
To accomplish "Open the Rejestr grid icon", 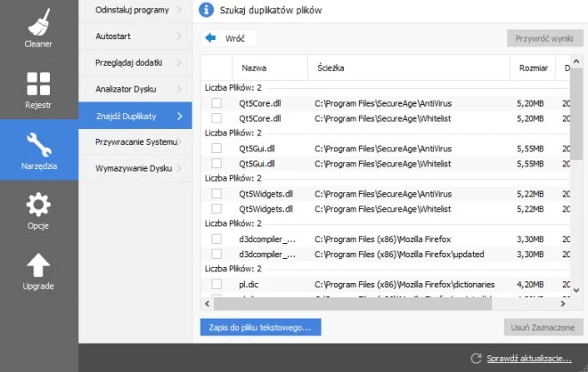I will pyautogui.click(x=38, y=84).
